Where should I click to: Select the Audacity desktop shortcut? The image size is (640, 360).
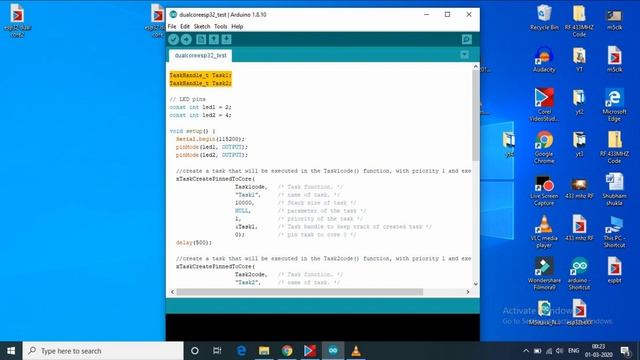tap(544, 60)
